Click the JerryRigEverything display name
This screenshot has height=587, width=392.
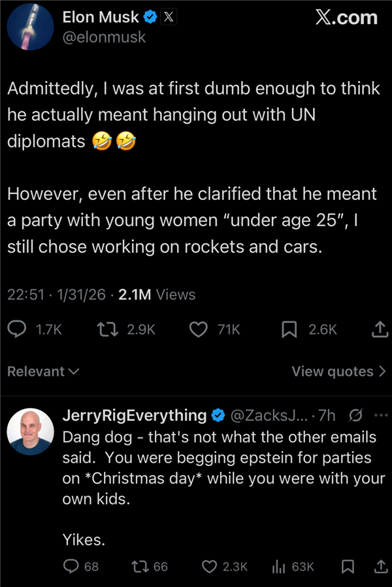(134, 415)
